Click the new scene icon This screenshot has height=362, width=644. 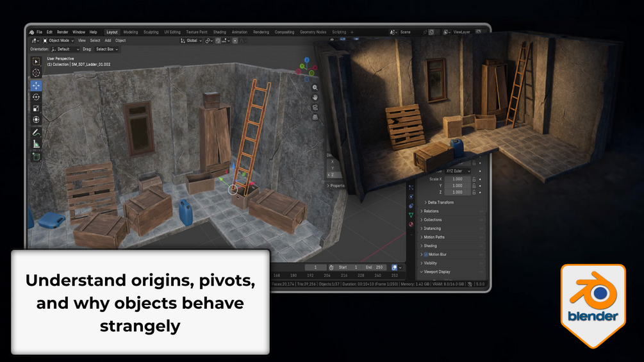click(432, 32)
